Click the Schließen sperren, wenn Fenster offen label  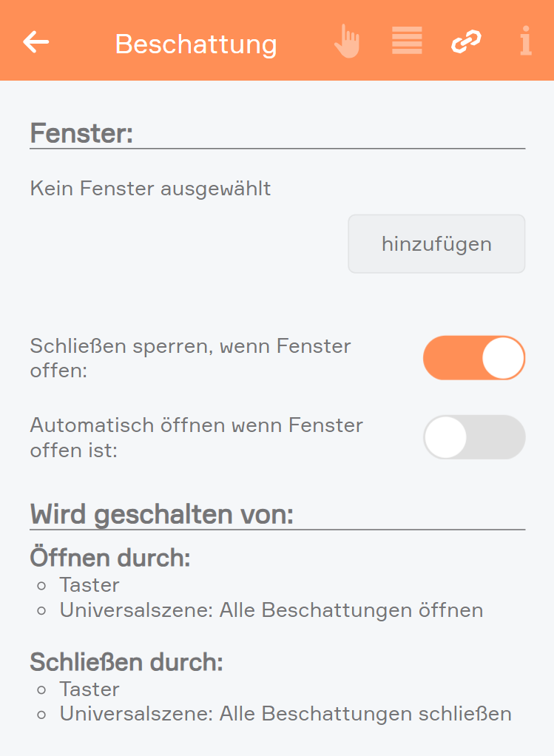coord(190,358)
